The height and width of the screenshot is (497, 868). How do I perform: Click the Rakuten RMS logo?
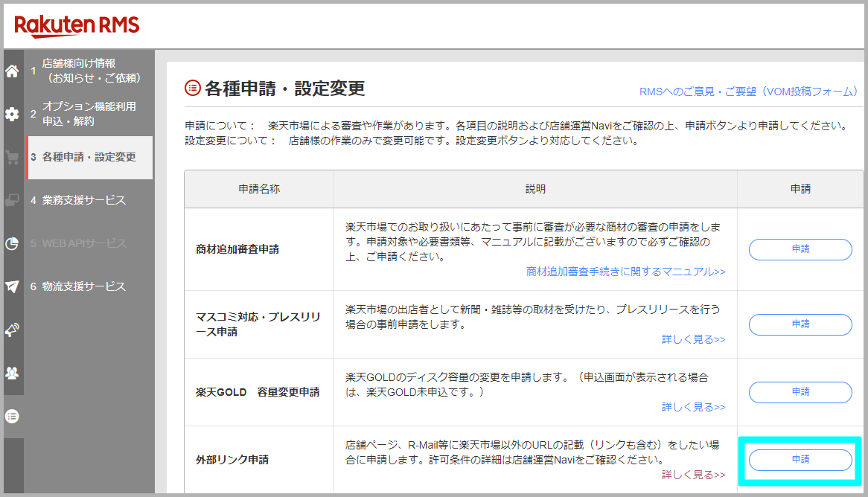click(x=77, y=26)
